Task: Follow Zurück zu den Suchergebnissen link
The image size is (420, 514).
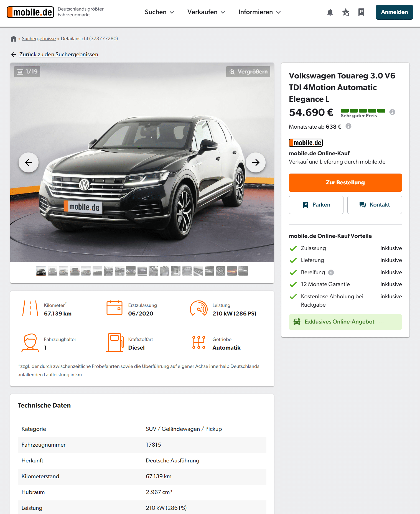Action: point(59,55)
